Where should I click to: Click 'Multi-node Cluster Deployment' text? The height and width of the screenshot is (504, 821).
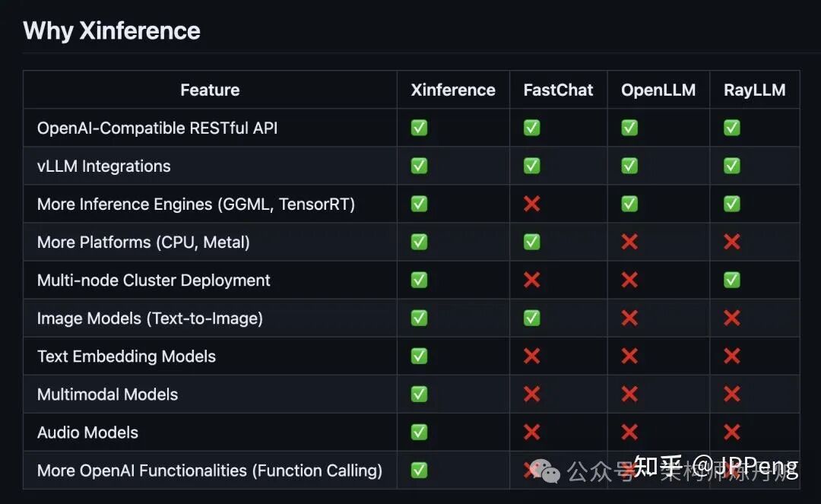(154, 281)
